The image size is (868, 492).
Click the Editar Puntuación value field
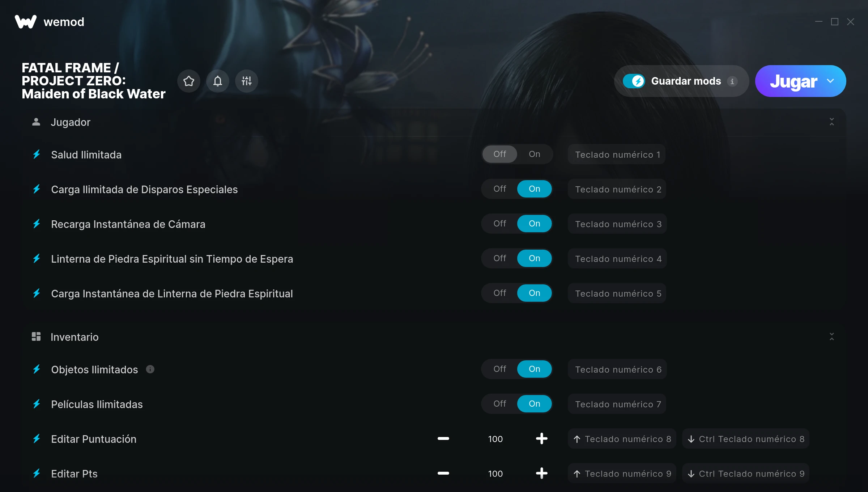coord(495,439)
